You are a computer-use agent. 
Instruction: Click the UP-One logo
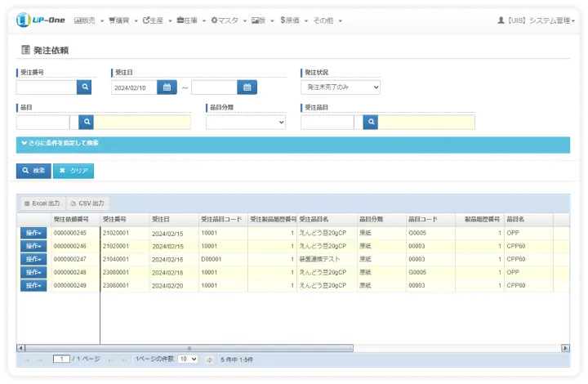point(41,20)
